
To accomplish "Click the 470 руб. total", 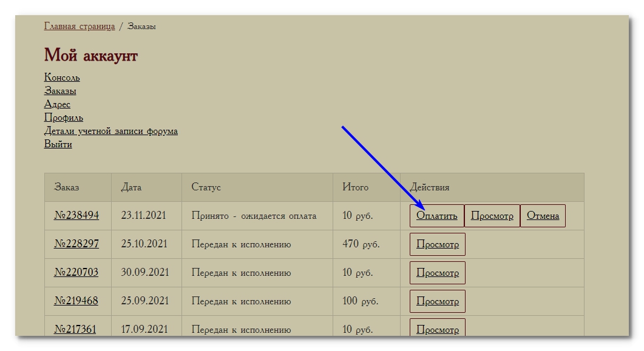I will pyautogui.click(x=361, y=244).
